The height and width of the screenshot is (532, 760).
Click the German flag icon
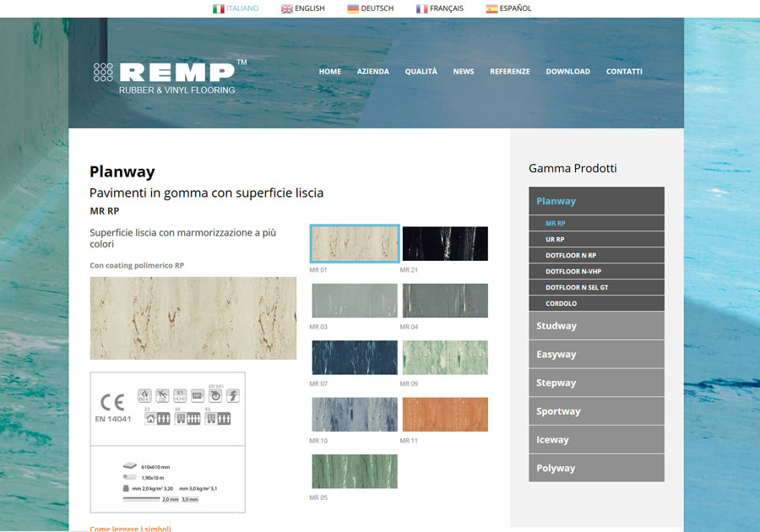click(x=353, y=8)
